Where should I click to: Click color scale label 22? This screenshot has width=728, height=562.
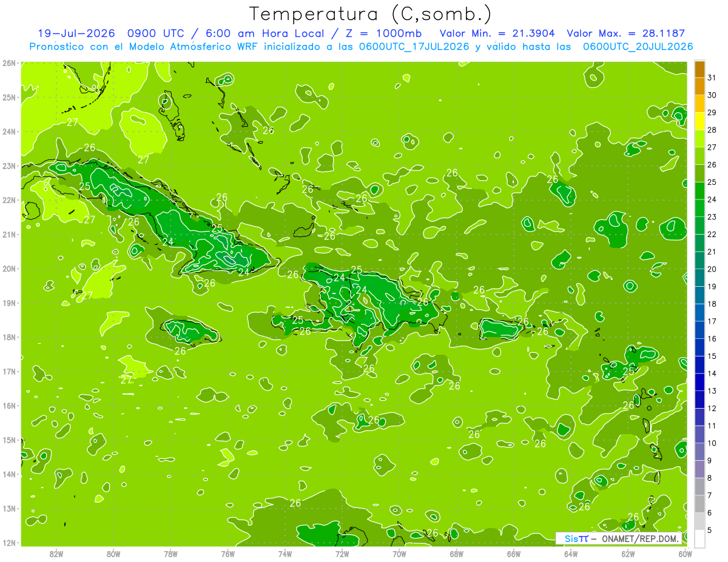coord(712,234)
